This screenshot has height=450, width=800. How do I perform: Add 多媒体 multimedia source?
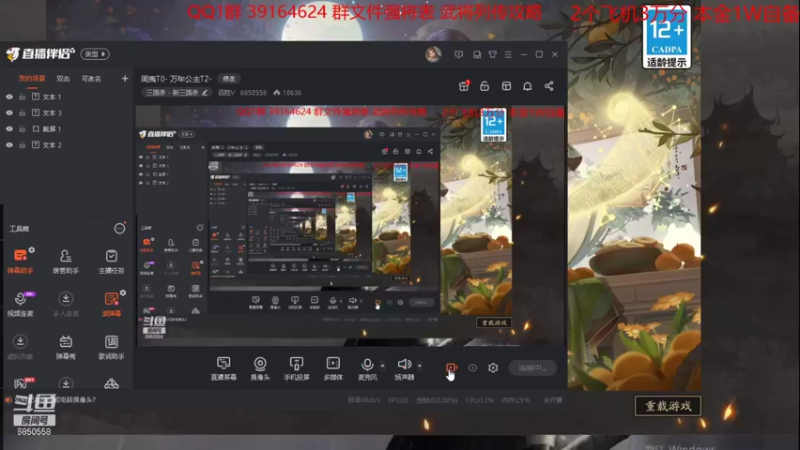click(x=333, y=368)
